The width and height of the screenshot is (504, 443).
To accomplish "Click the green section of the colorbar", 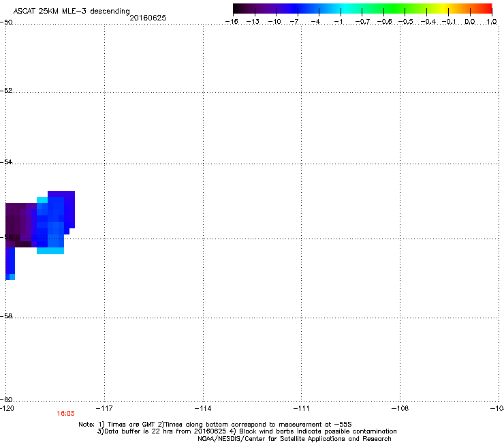I will point(395,9).
